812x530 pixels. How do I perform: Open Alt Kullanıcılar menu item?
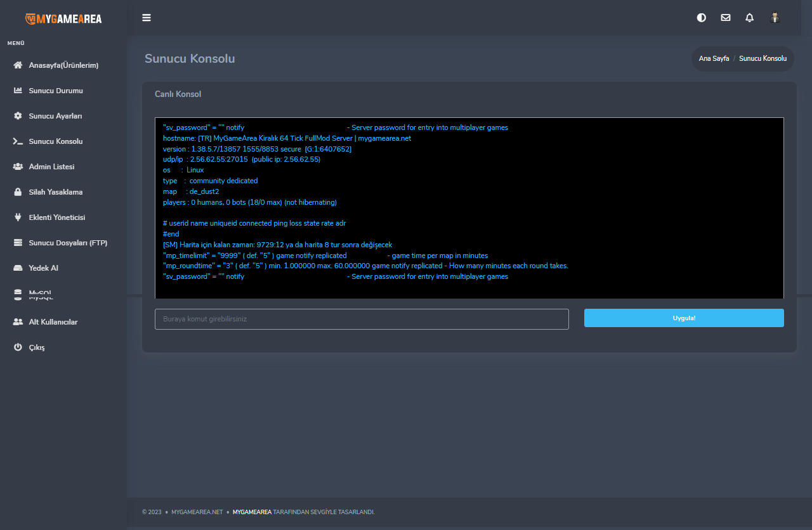[53, 322]
